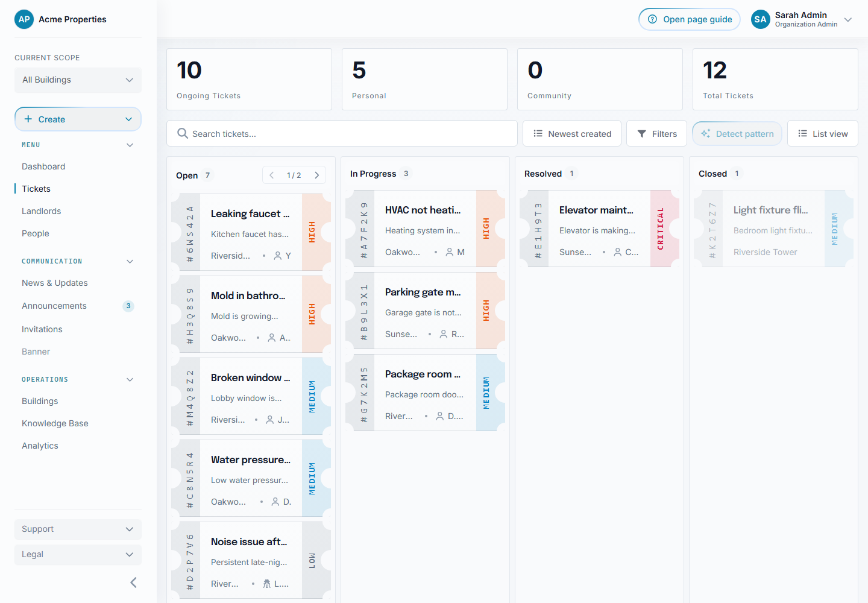Screen dimensions: 868x603
Task: Expand the Legal section
Action: click(x=78, y=554)
